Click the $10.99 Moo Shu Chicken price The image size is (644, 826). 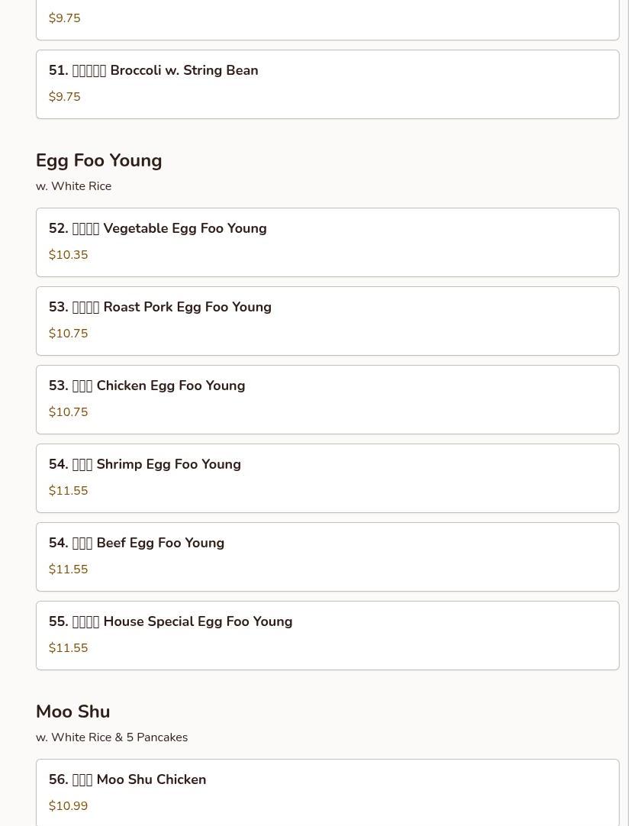click(69, 806)
